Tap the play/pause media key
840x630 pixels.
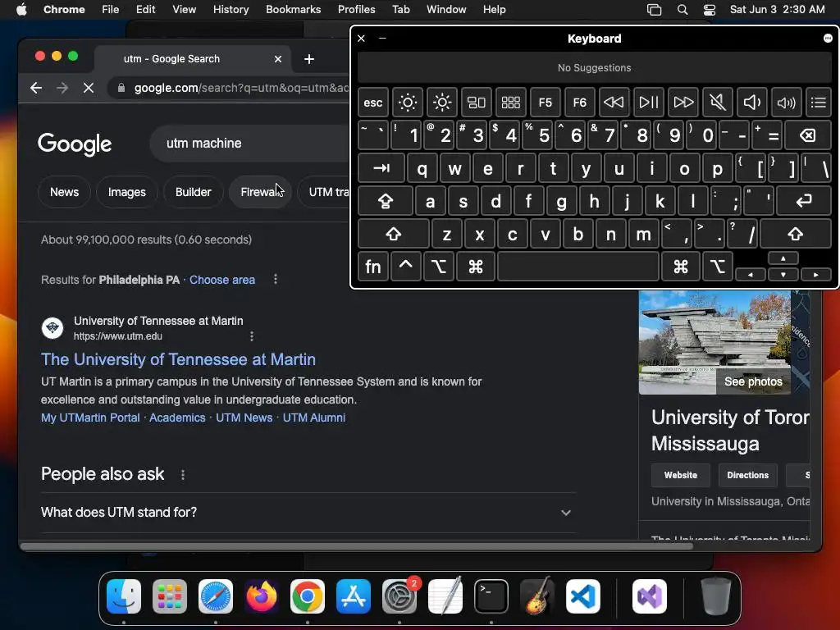[x=648, y=103]
